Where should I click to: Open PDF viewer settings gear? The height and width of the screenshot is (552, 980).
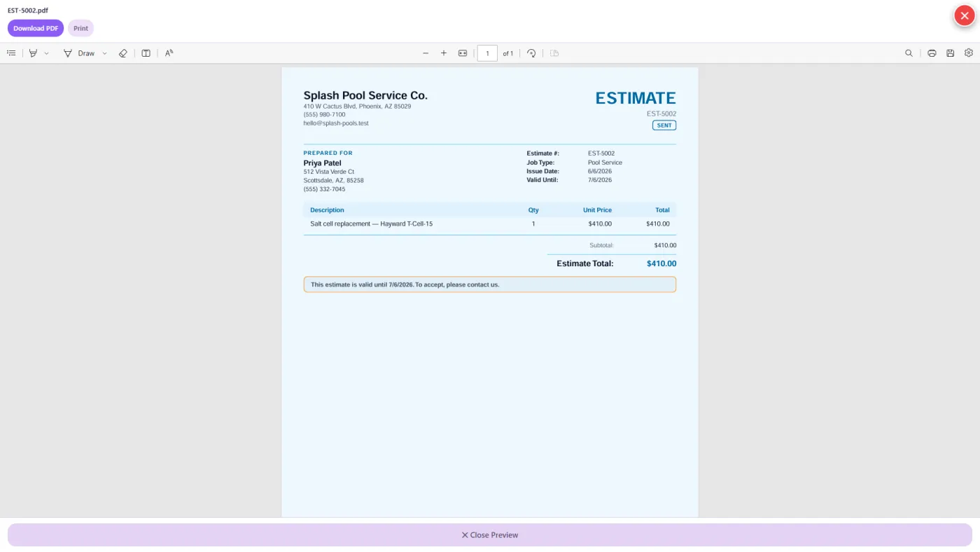[969, 53]
